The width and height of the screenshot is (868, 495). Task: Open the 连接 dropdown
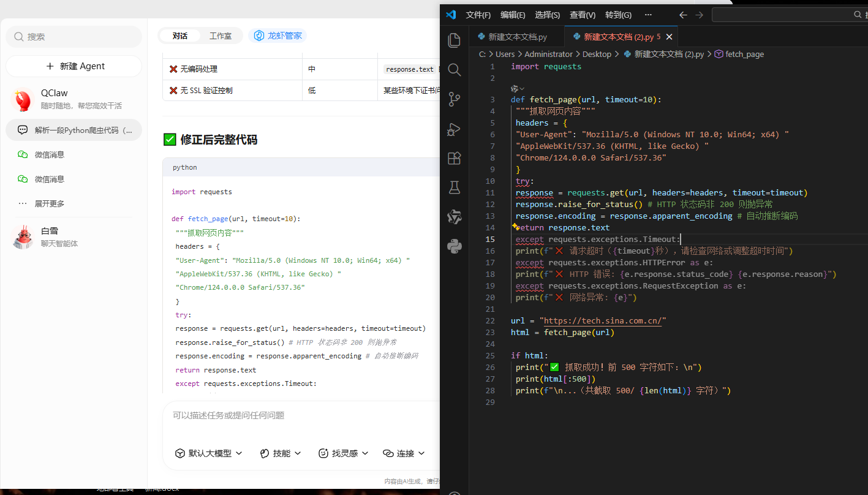tap(404, 453)
